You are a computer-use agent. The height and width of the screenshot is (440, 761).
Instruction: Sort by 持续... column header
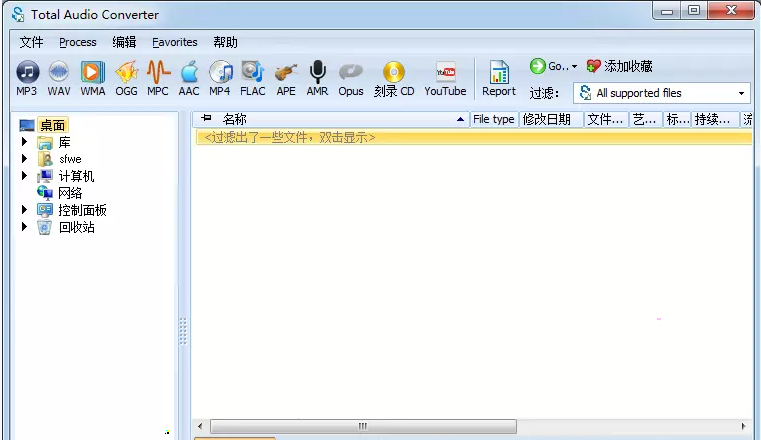(x=714, y=119)
